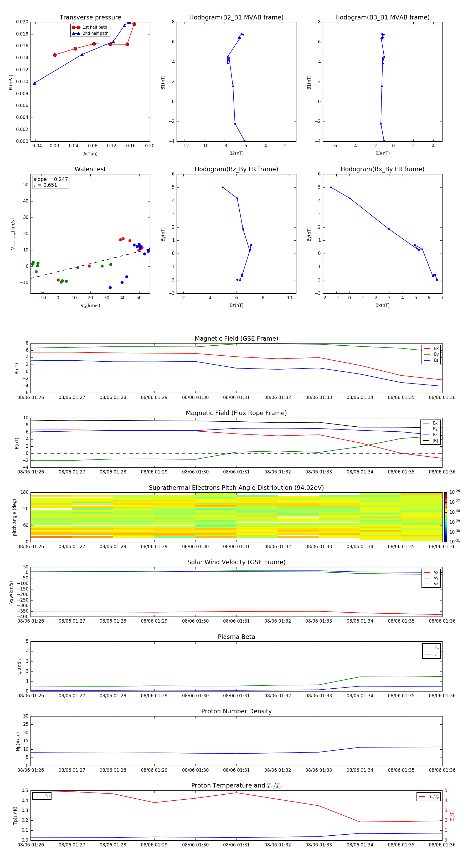
Task: Click the Bx legend entry in GSE magnetic field plot
Action: click(x=431, y=349)
